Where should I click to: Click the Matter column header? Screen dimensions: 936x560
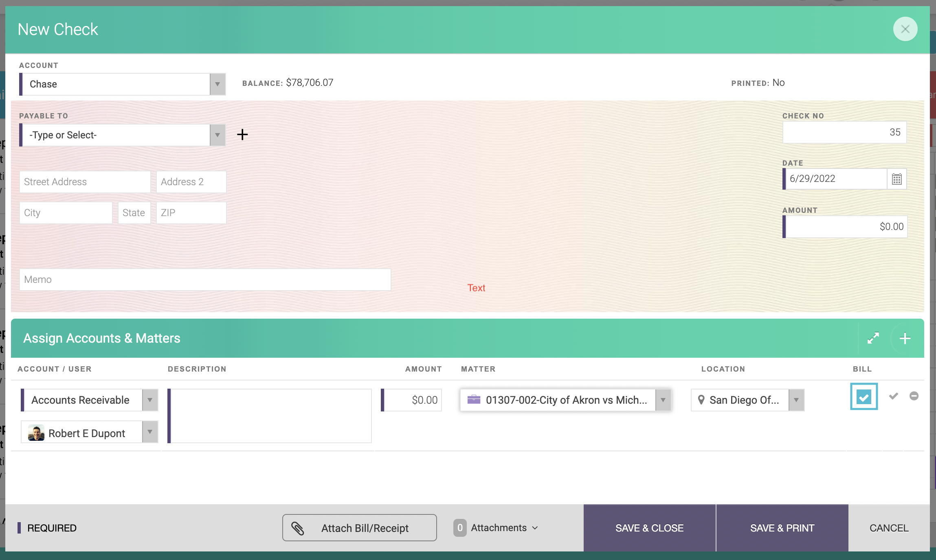click(x=478, y=369)
